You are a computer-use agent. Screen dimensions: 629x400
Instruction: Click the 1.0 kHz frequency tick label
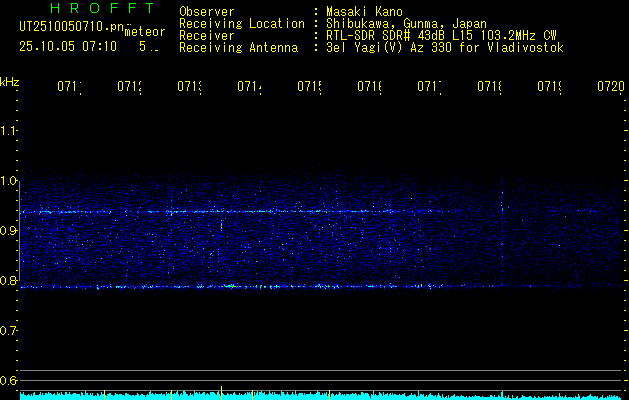8,180
